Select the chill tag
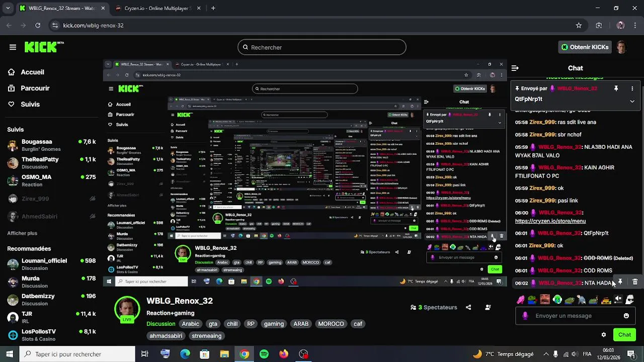The width and height of the screenshot is (644, 362). click(x=232, y=324)
